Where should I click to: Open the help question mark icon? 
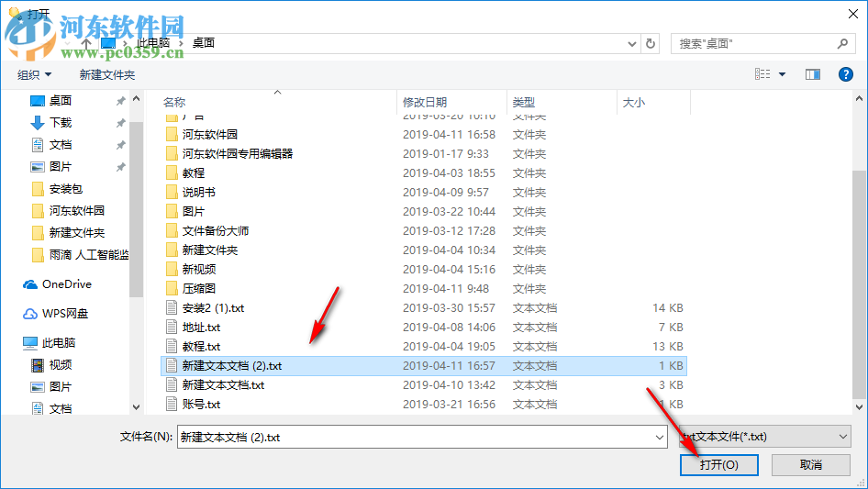845,74
